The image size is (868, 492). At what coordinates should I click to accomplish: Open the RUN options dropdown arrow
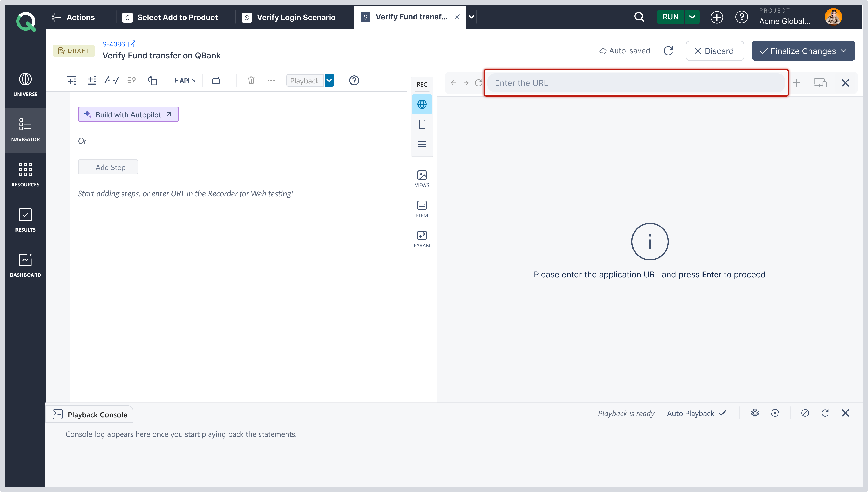692,17
